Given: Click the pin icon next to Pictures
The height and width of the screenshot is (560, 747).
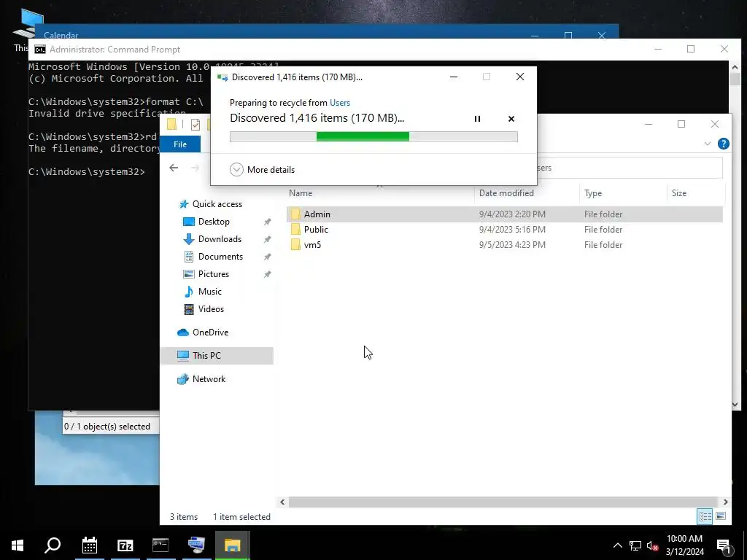Looking at the screenshot, I should pyautogui.click(x=268, y=274).
